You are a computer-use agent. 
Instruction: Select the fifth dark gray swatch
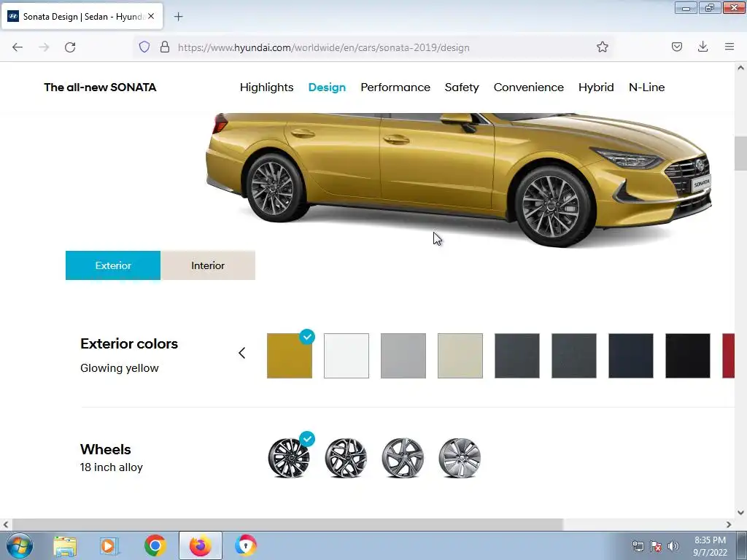517,356
